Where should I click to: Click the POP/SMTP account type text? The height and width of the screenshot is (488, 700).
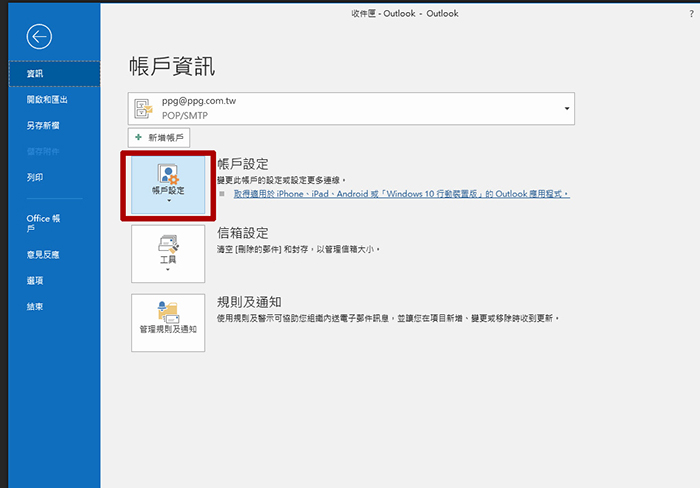coord(185,116)
